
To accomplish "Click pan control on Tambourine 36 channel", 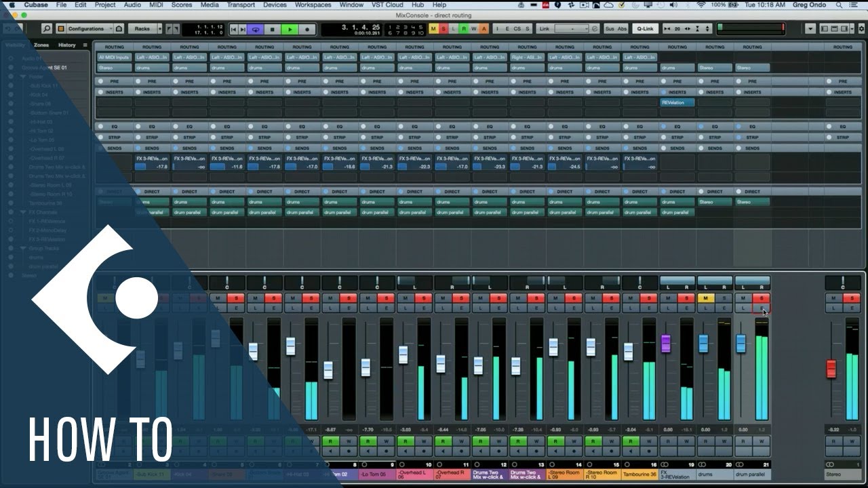I will [639, 281].
